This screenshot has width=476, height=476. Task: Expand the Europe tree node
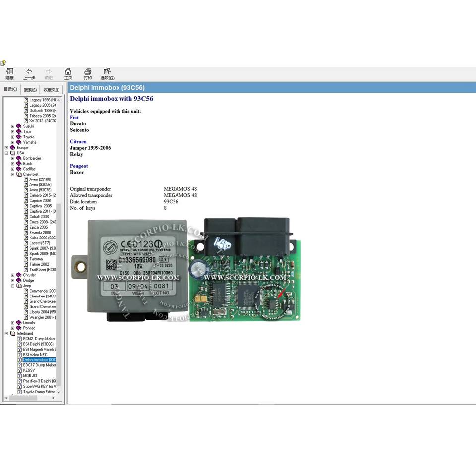(x=6, y=148)
